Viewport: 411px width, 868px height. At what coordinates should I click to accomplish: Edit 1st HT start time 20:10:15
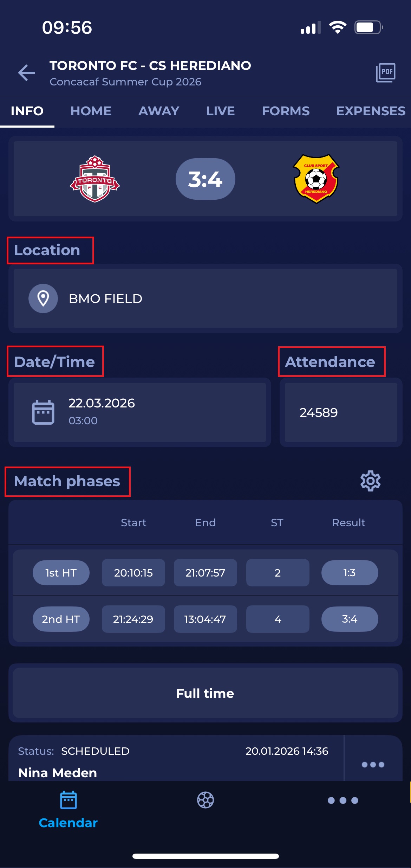tap(133, 573)
